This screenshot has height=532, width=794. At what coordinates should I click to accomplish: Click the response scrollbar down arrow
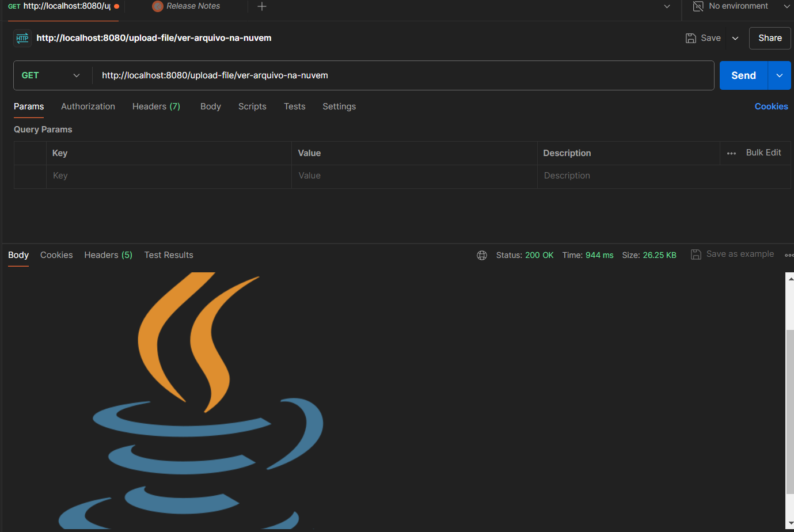click(790, 523)
